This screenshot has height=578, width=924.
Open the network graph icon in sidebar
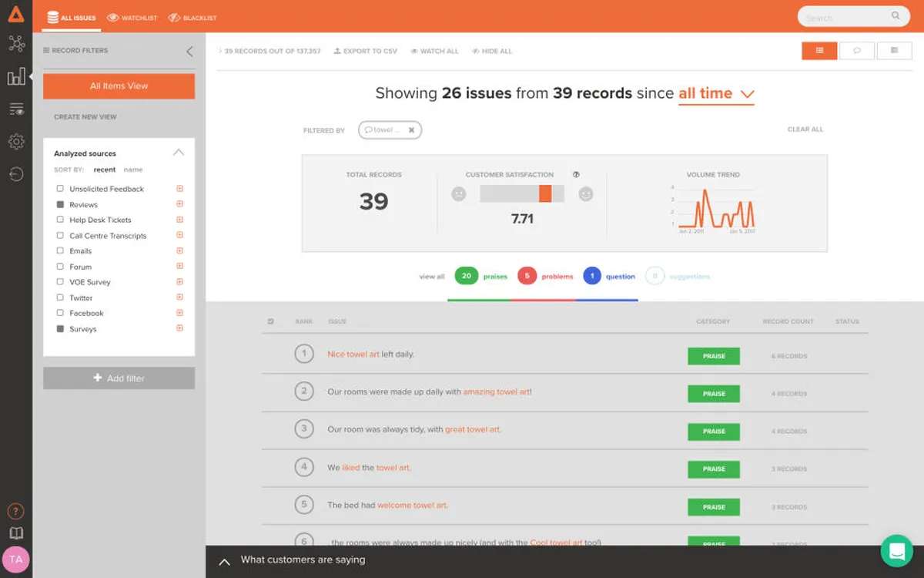[16, 44]
